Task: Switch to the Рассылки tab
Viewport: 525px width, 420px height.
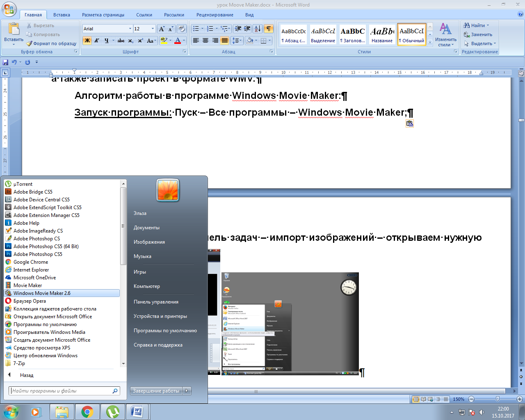Action: tap(174, 15)
